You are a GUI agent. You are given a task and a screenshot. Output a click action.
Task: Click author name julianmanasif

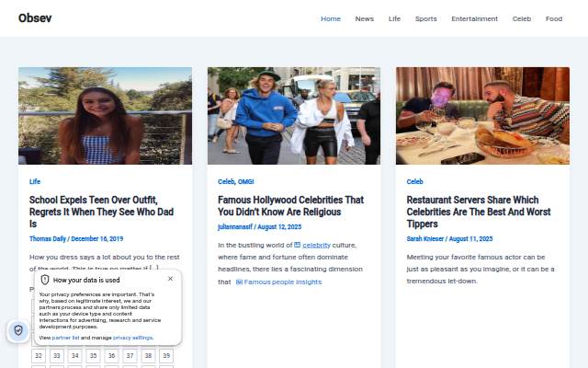coord(235,227)
